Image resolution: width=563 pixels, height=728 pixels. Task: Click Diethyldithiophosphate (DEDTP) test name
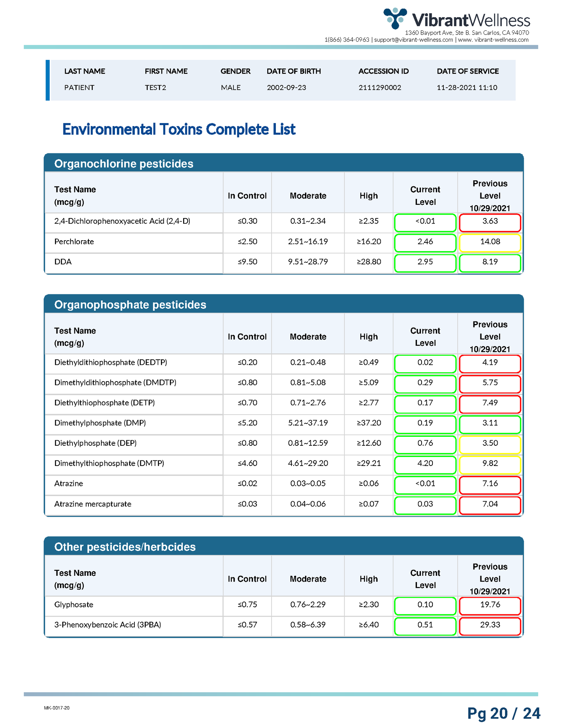pyautogui.click(x=111, y=362)
